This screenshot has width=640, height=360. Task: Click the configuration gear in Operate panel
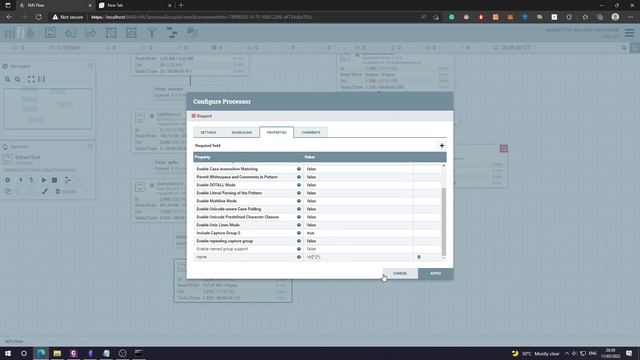8,180
